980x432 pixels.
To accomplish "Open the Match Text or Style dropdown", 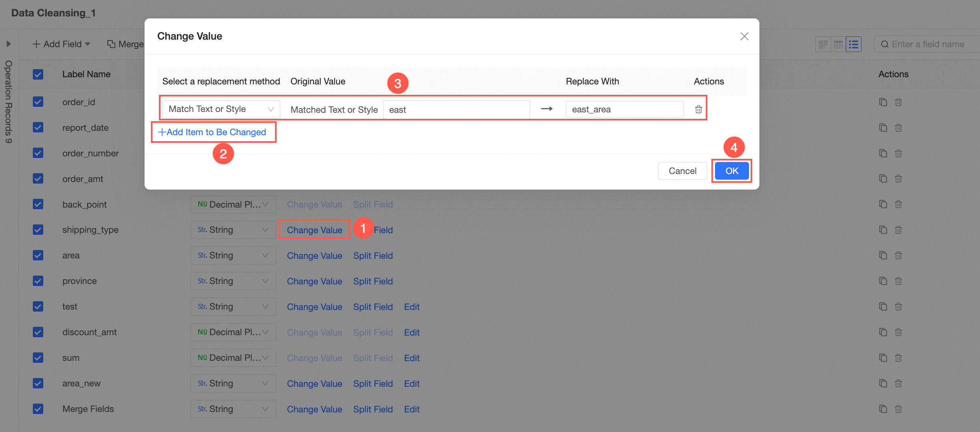I will tap(221, 109).
